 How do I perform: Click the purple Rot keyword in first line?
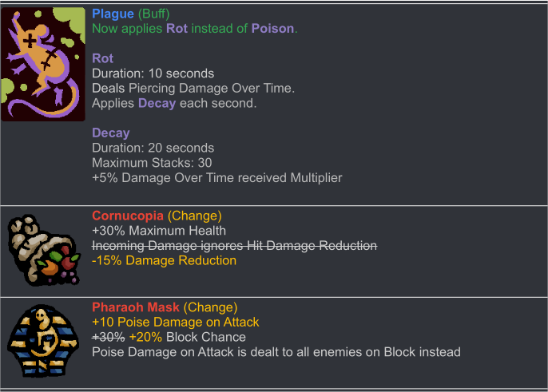coord(177,28)
